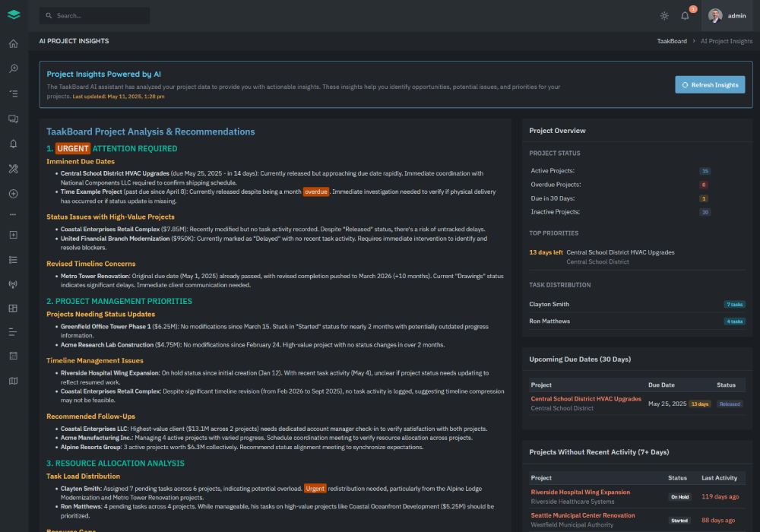This screenshot has width=760, height=532.
Task: Click the 119 days ago text
Action: click(x=720, y=496)
